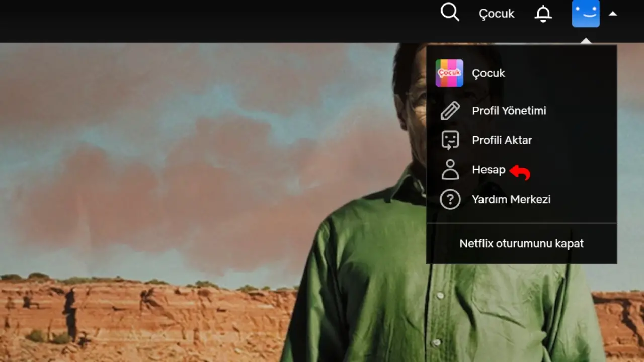This screenshot has width=644, height=362.
Task: Open Yardım Merkezi help center
Action: tap(511, 200)
